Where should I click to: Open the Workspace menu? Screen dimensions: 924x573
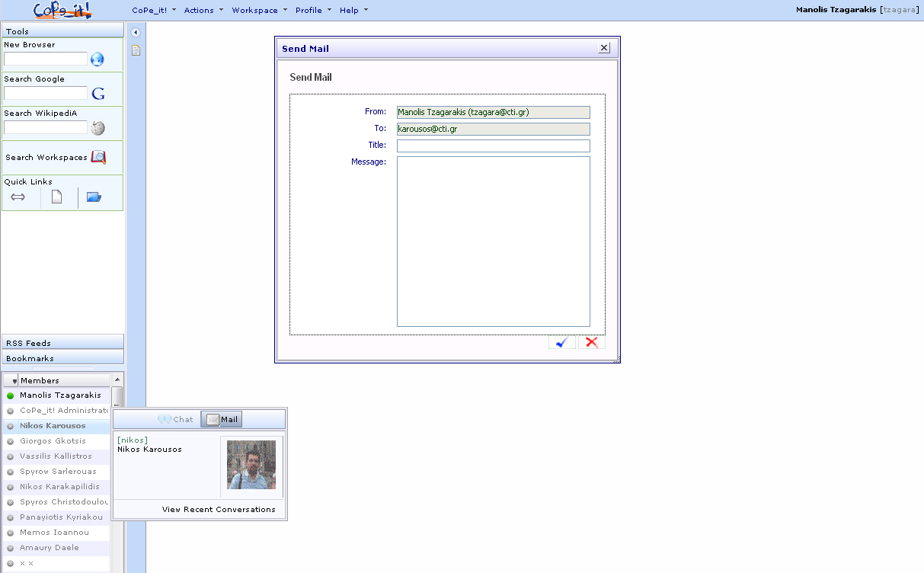(260, 10)
